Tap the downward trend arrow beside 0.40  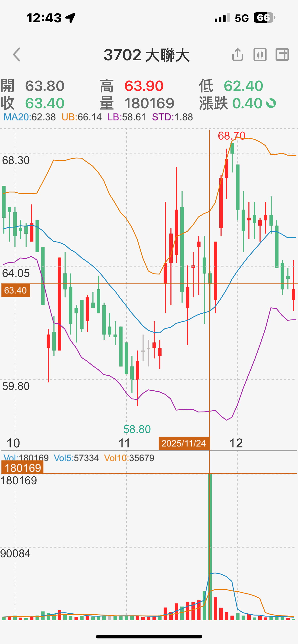(x=271, y=103)
